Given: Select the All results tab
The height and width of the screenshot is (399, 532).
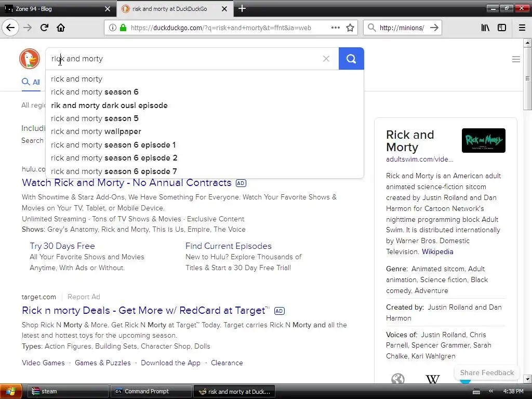Looking at the screenshot, I should [31, 82].
